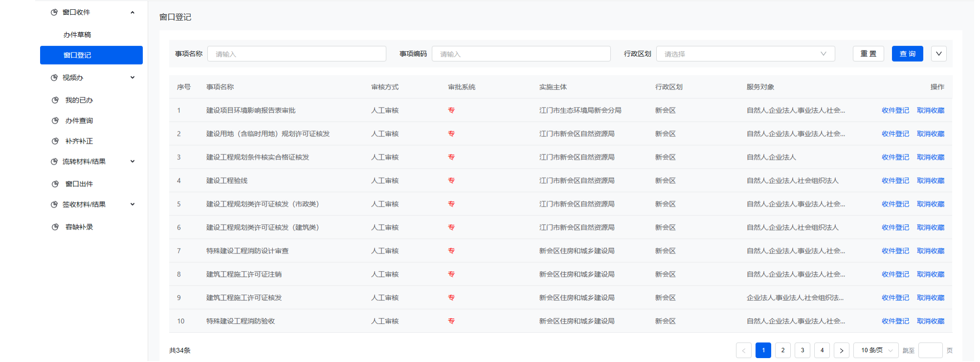Click the icon next to 我的已办
This screenshot has width=980, height=362.
[x=55, y=100]
